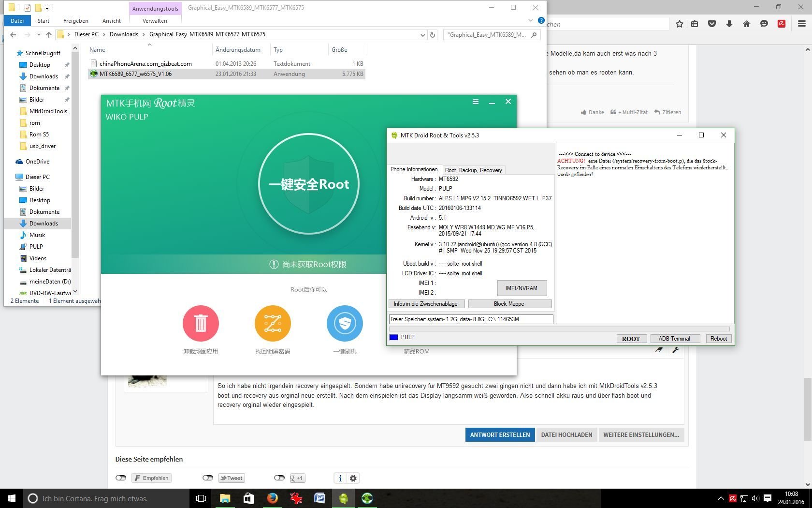Toggle the Empfehlen share switch
Viewport: 812px width, 508px height.
121,478
